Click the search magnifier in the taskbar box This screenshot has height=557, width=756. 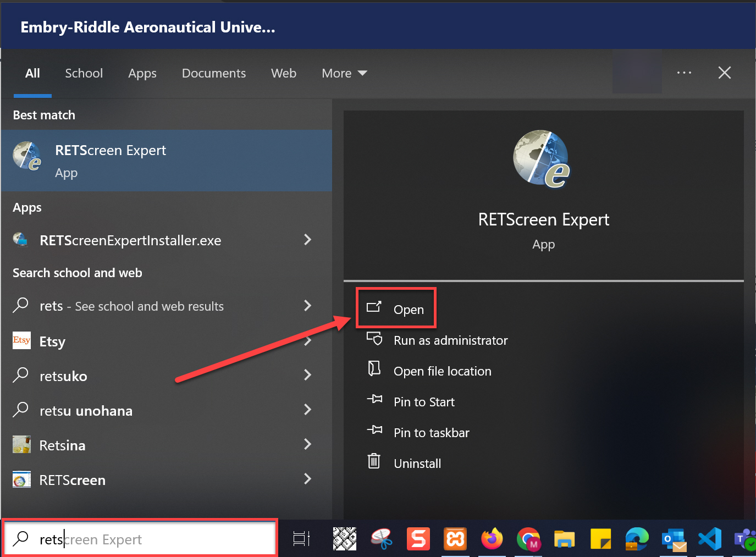pyautogui.click(x=21, y=538)
